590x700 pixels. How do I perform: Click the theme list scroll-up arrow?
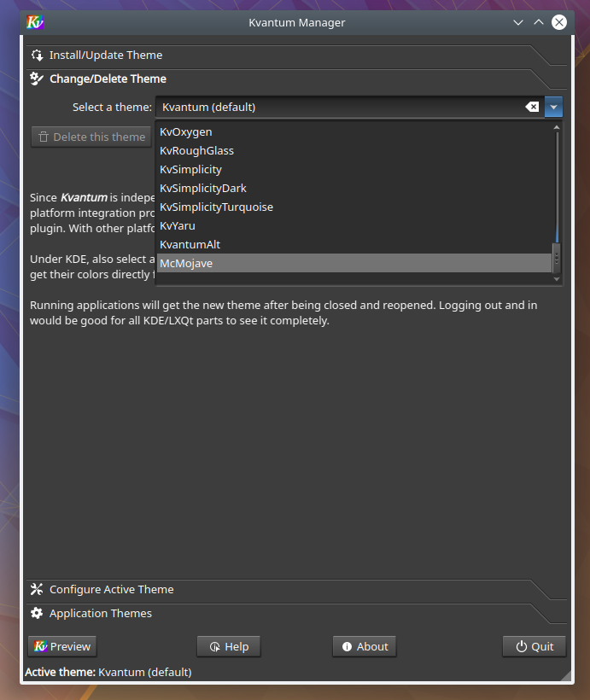(x=557, y=128)
